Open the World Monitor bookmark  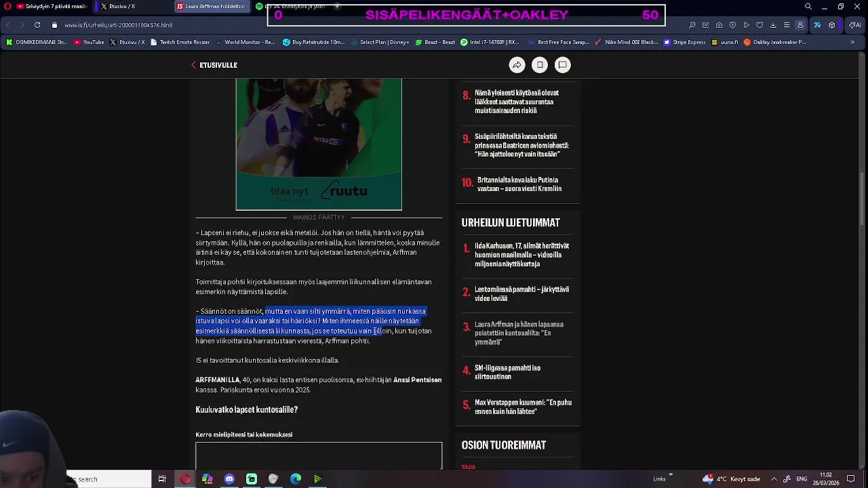(245, 42)
